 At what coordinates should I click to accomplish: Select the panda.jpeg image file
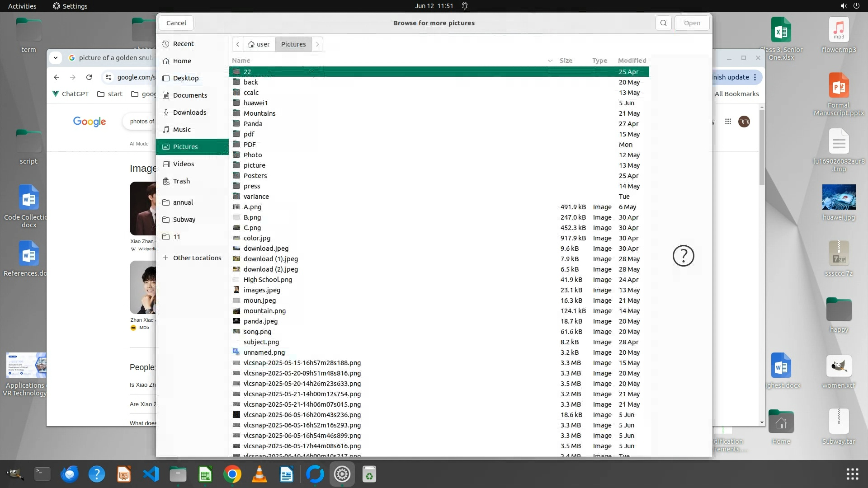(x=260, y=321)
